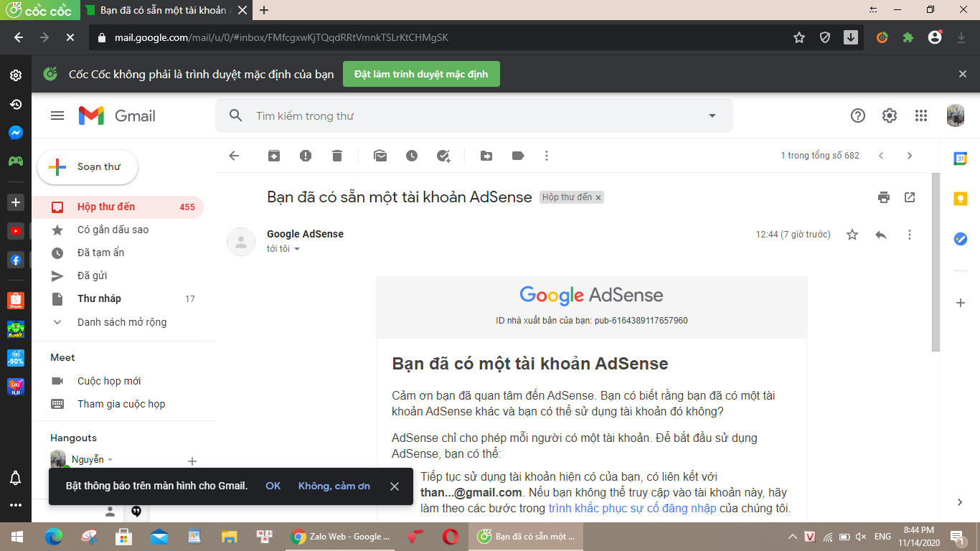
Task: Expand recipient details next to 'tới tôi'
Action: click(x=297, y=249)
